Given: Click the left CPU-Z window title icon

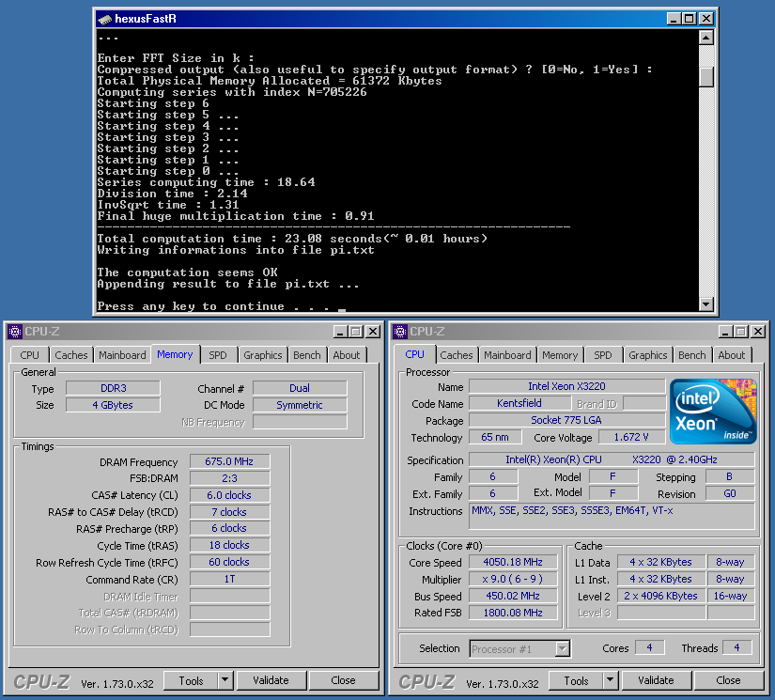Looking at the screenshot, I should coord(15,332).
